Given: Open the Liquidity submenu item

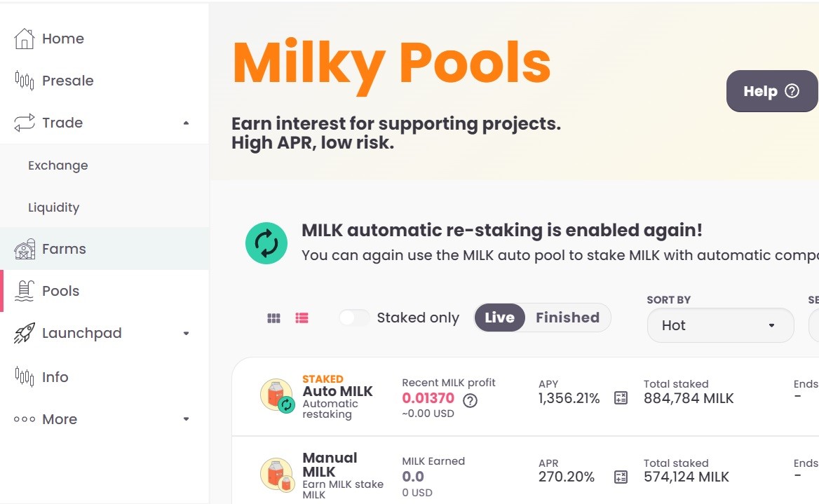Looking at the screenshot, I should point(54,207).
